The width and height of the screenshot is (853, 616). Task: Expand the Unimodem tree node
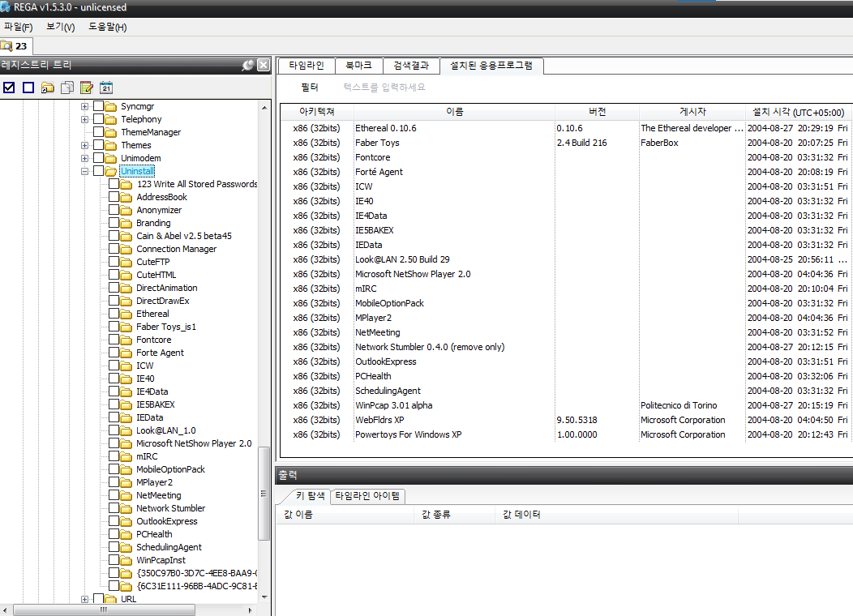(x=85, y=158)
